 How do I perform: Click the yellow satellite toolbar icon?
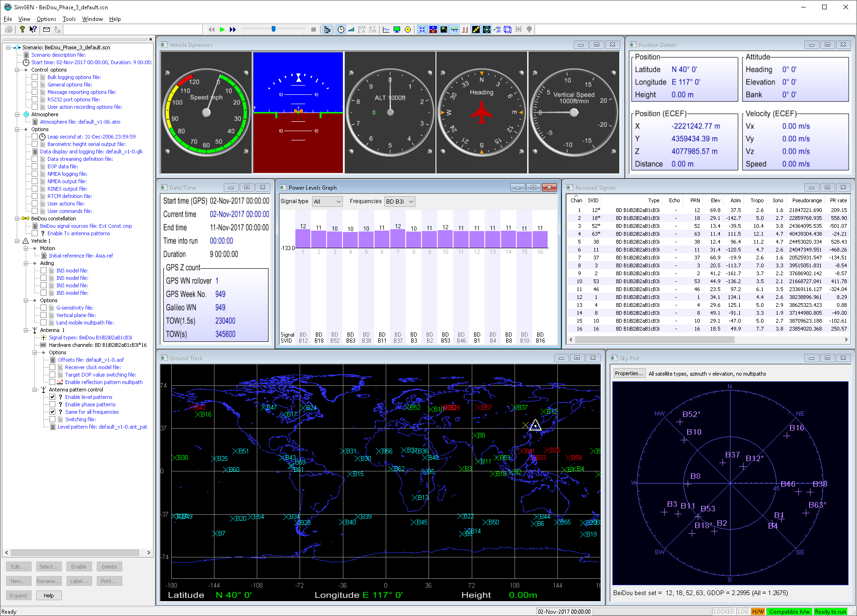(x=476, y=29)
